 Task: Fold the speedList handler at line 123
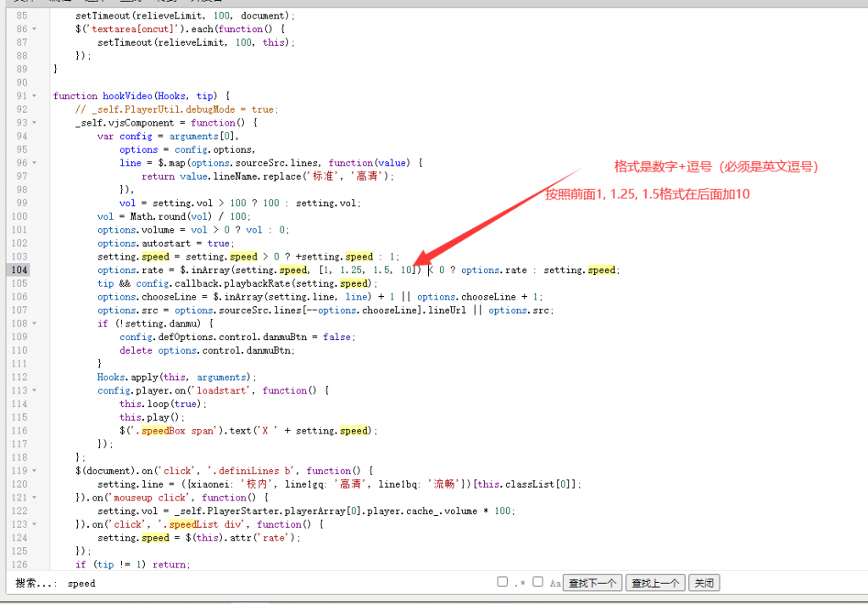34,524
